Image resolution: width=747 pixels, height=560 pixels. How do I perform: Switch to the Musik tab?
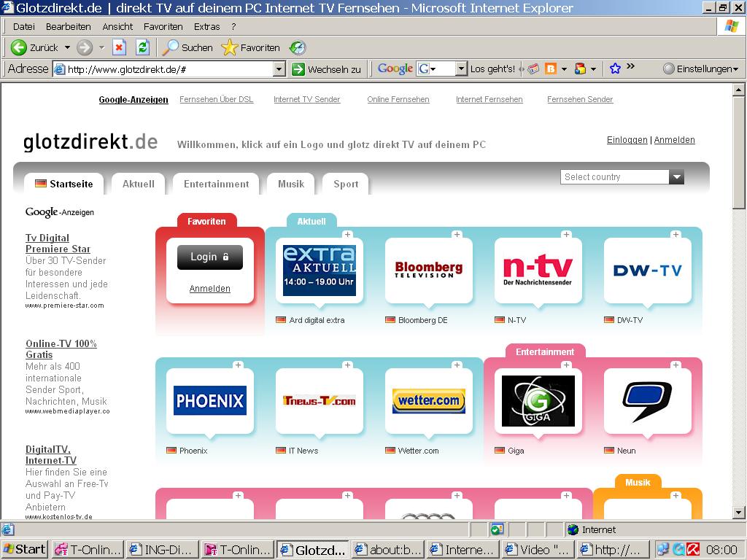(290, 184)
